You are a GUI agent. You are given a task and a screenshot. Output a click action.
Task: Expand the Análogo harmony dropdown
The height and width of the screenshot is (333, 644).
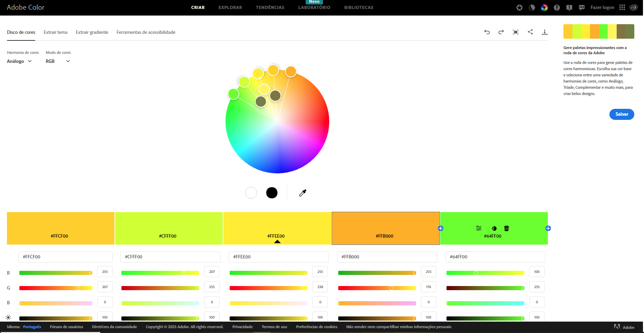(19, 61)
